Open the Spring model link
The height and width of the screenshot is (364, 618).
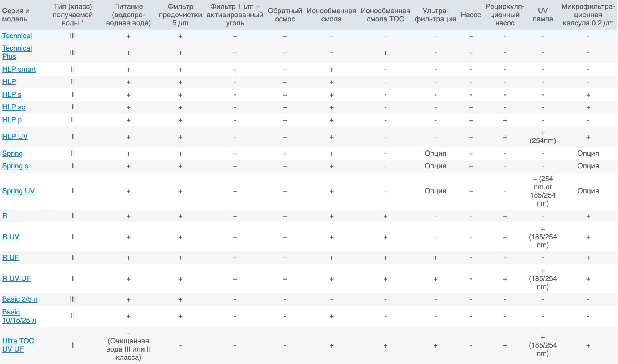[x=12, y=153]
